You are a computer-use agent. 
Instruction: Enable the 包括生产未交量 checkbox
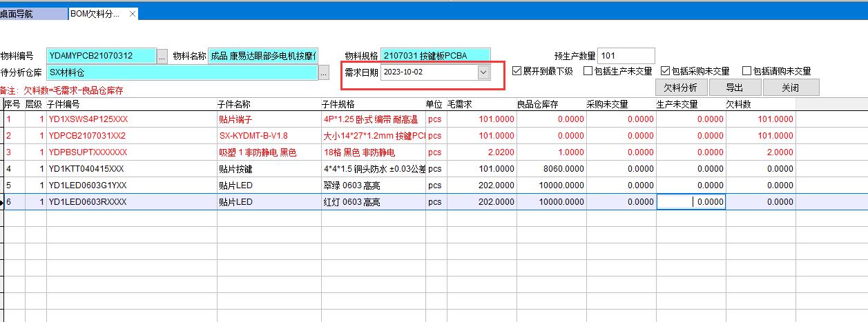[588, 71]
